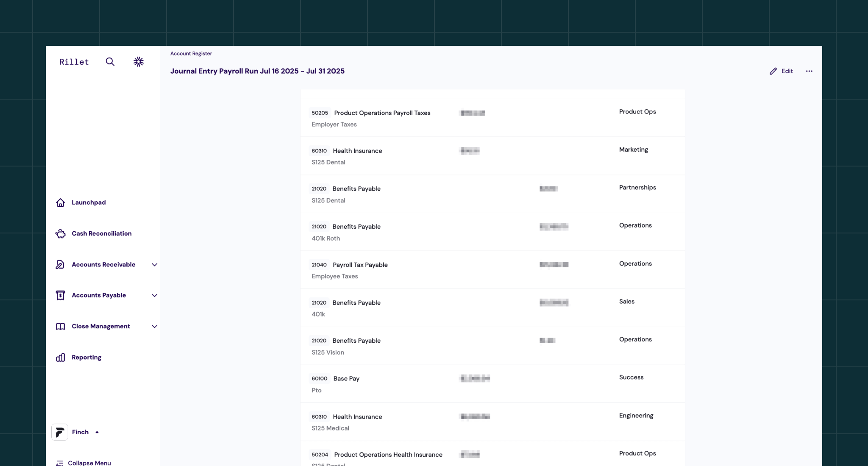Open the Account Register breadcrumb

point(191,53)
